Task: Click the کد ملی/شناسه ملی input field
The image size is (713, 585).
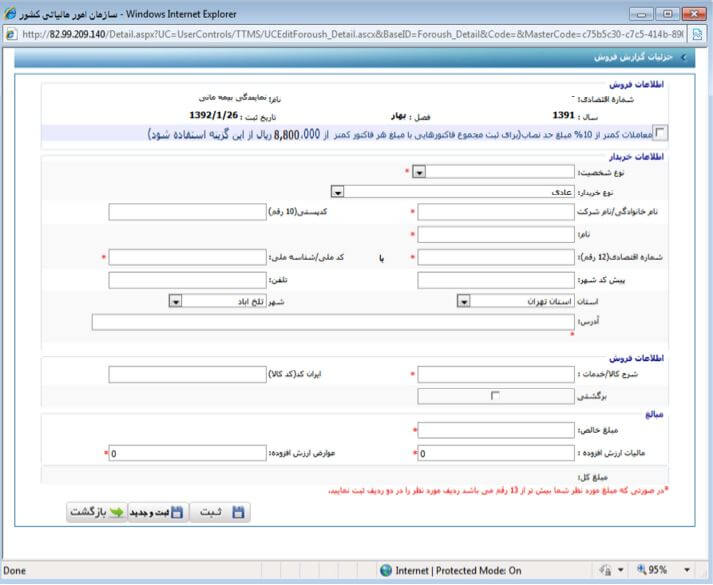Action: tap(187, 257)
